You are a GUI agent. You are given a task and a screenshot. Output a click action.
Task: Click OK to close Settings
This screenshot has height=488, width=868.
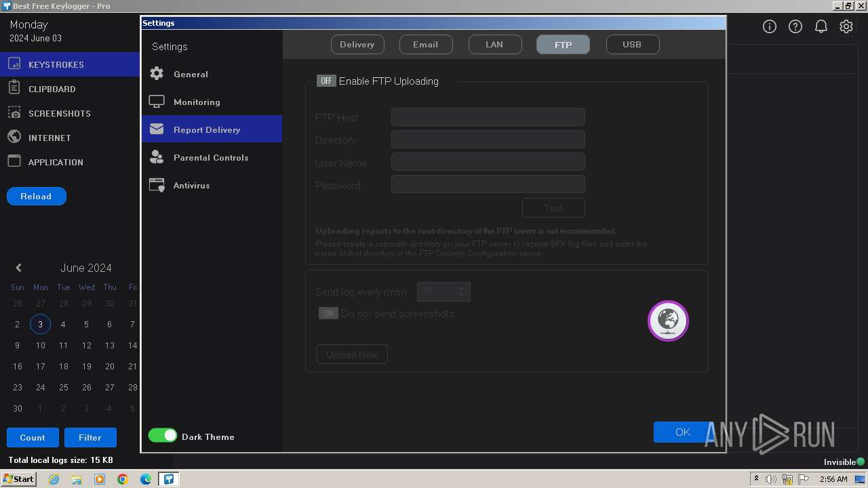683,432
